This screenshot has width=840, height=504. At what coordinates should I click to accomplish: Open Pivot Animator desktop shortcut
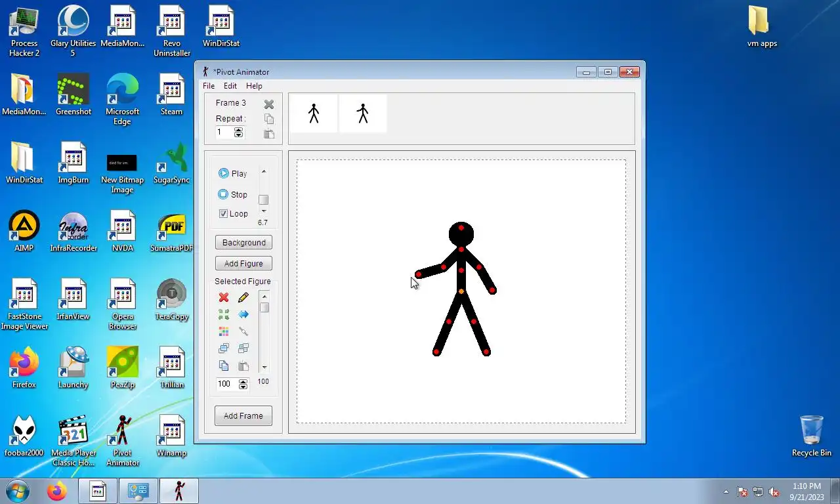pyautogui.click(x=122, y=440)
